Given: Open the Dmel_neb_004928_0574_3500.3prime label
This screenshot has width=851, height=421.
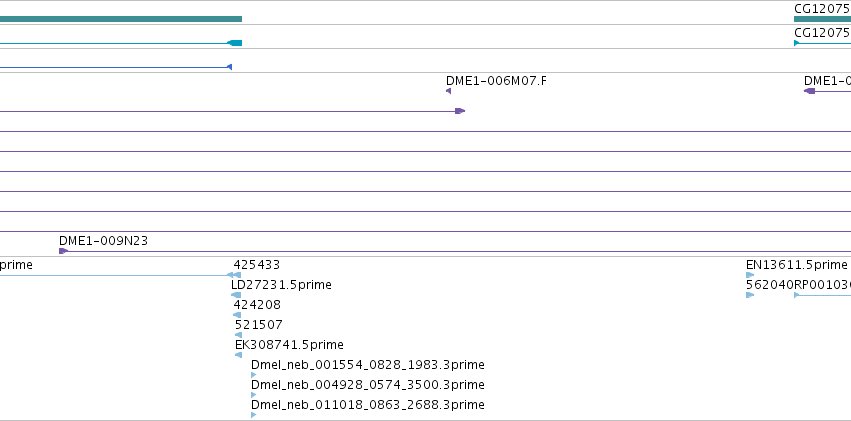Looking at the screenshot, I should (367, 385).
